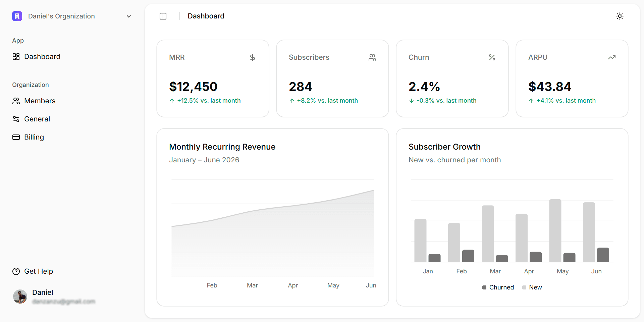Expand organization chevron arrow
Image resolution: width=644 pixels, height=322 pixels.
pos(129,16)
